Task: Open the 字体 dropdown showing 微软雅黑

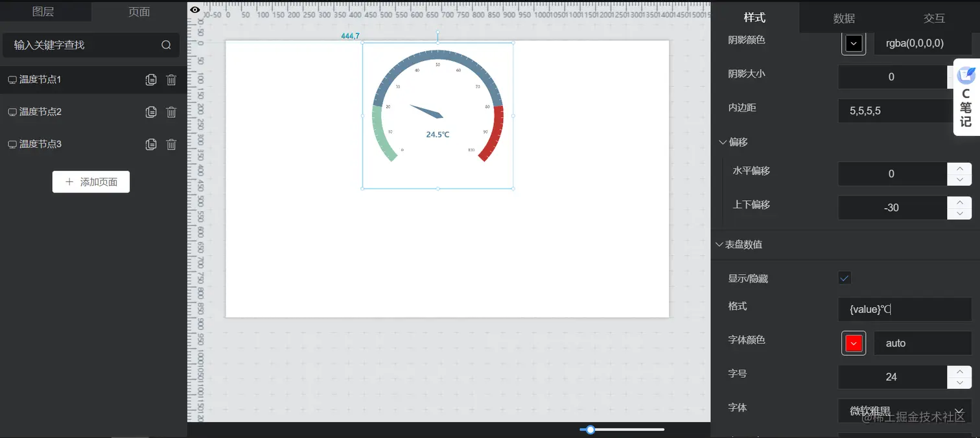Action: [x=905, y=410]
